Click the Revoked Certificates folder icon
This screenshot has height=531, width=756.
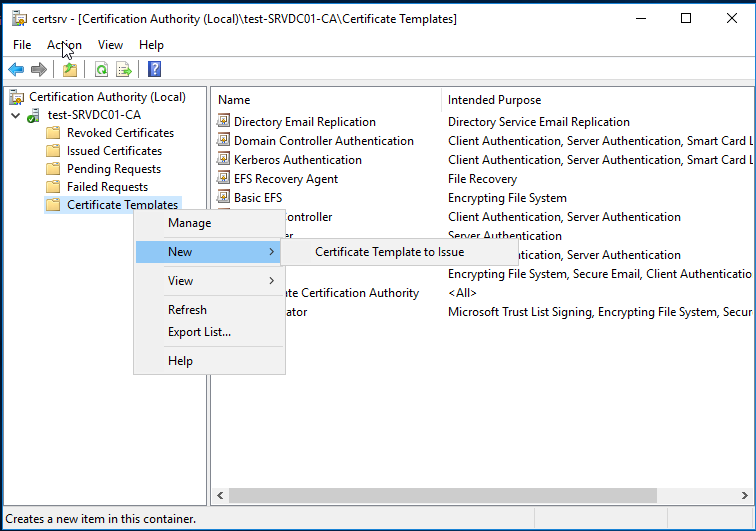tap(53, 133)
